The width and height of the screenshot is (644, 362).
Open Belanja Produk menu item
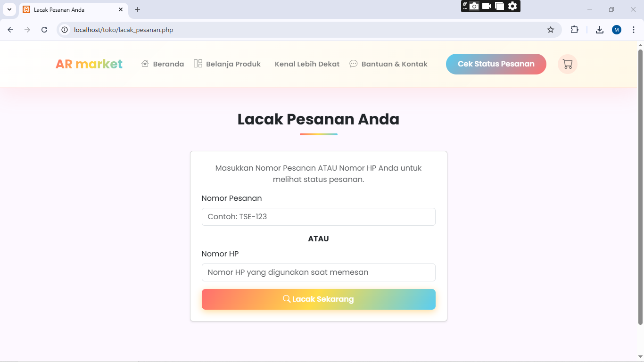[x=227, y=64]
